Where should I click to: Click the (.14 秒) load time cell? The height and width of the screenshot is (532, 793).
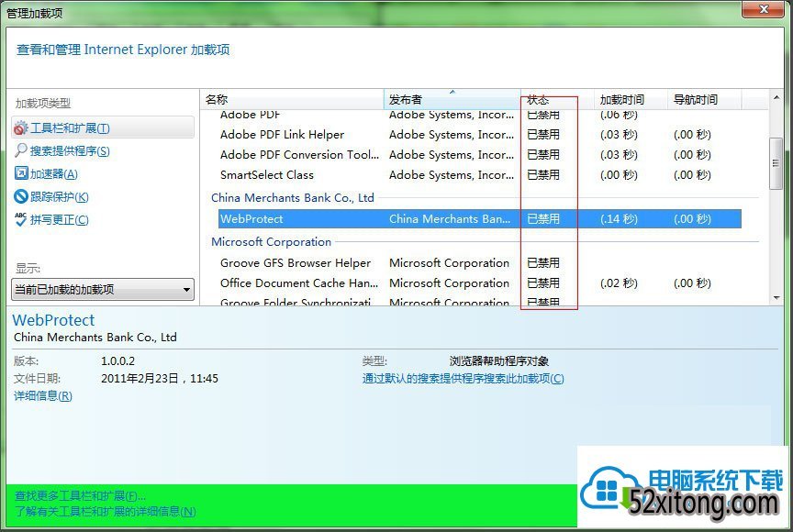(619, 218)
